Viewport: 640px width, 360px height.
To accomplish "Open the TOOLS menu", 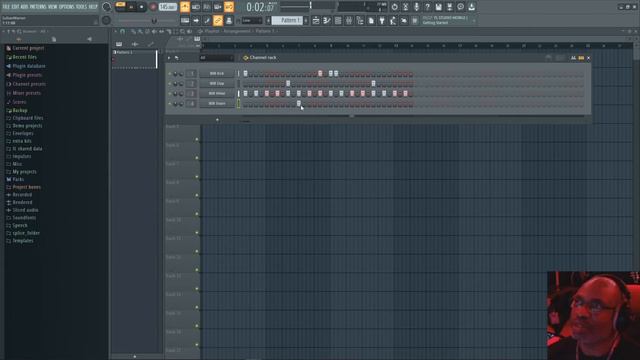I will pyautogui.click(x=81, y=7).
